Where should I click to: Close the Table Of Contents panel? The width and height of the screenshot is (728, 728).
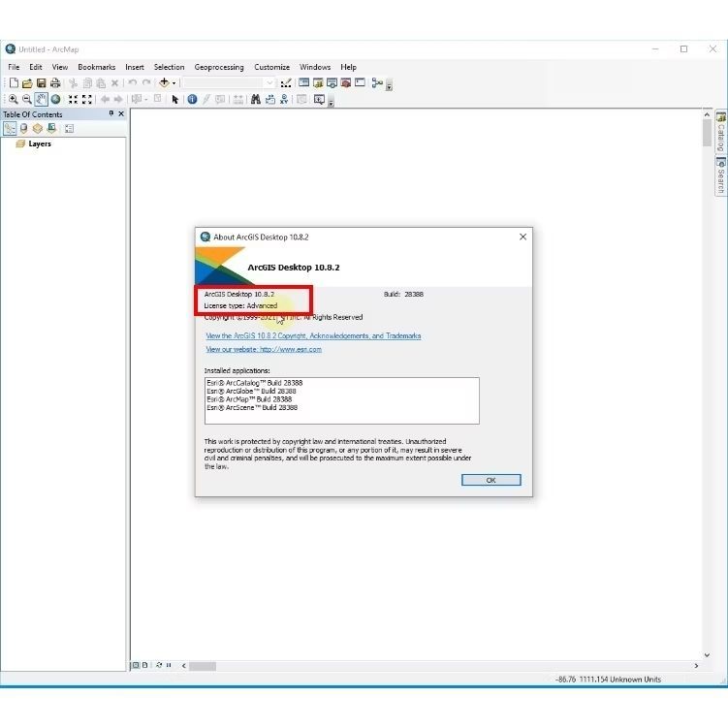point(121,113)
